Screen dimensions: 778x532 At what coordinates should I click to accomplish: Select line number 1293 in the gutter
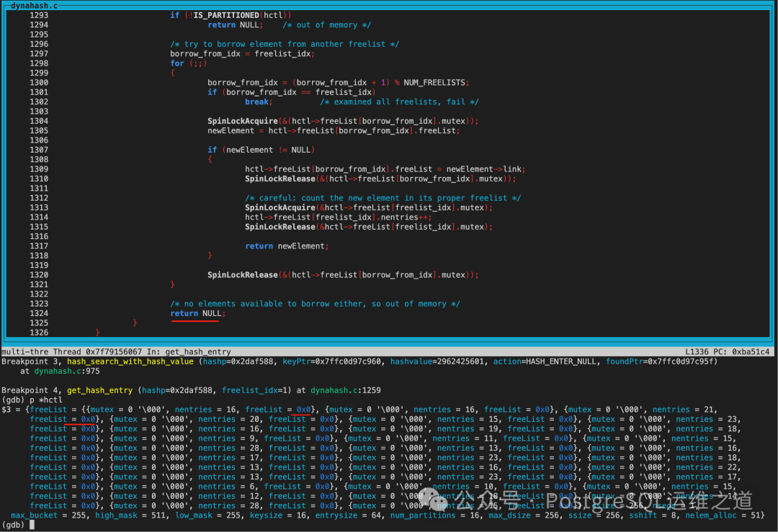(38, 15)
